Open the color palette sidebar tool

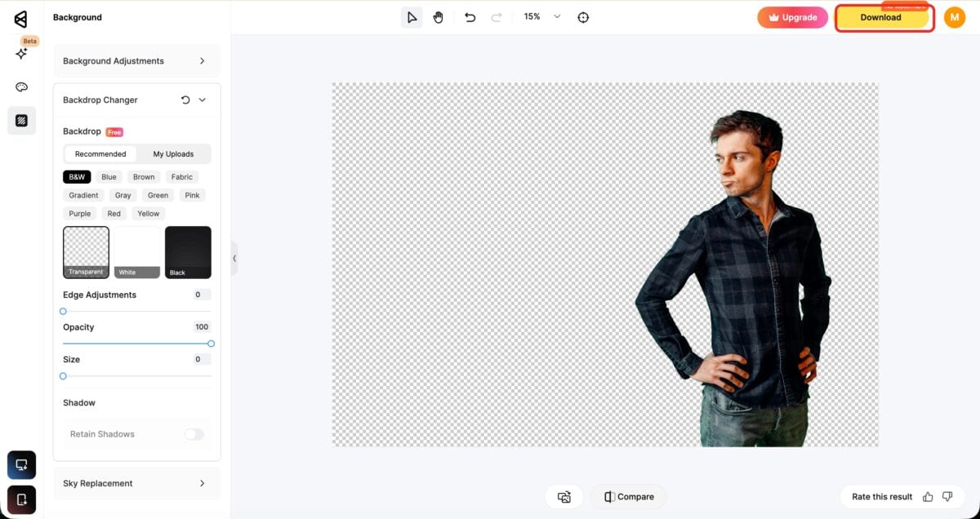pos(21,86)
